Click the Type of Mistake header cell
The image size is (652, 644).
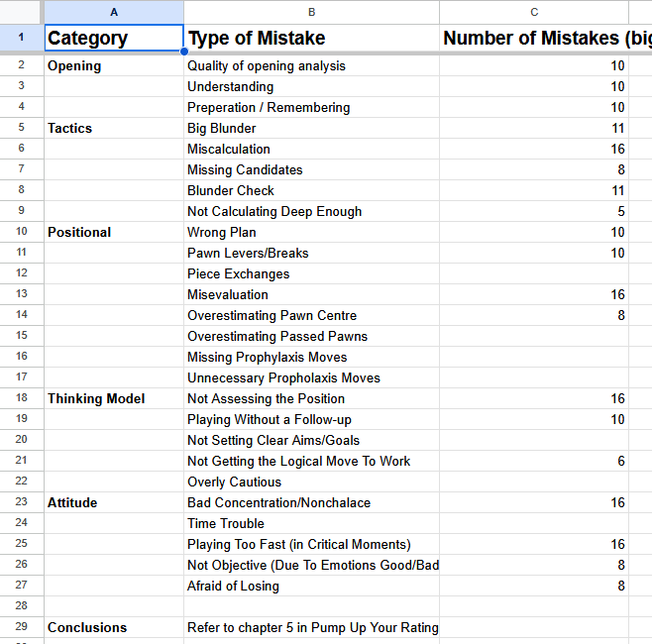click(x=311, y=38)
